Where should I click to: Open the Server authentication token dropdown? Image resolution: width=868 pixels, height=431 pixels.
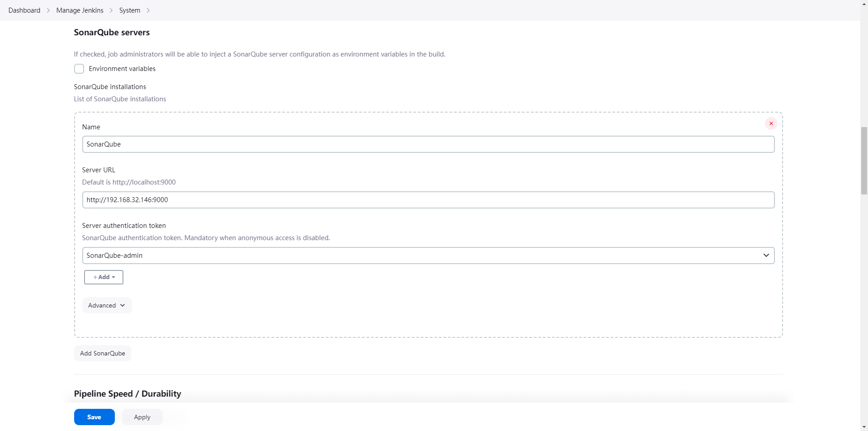[x=428, y=256]
